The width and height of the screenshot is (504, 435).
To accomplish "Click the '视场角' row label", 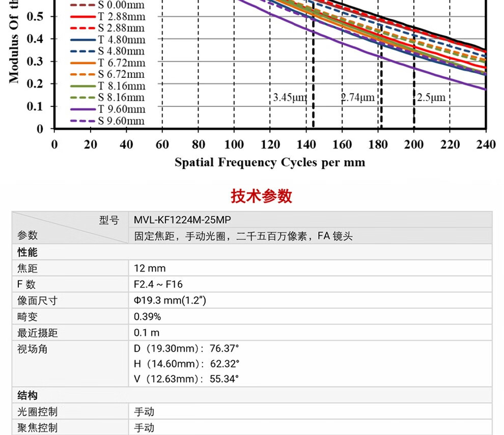I will 32,349.
